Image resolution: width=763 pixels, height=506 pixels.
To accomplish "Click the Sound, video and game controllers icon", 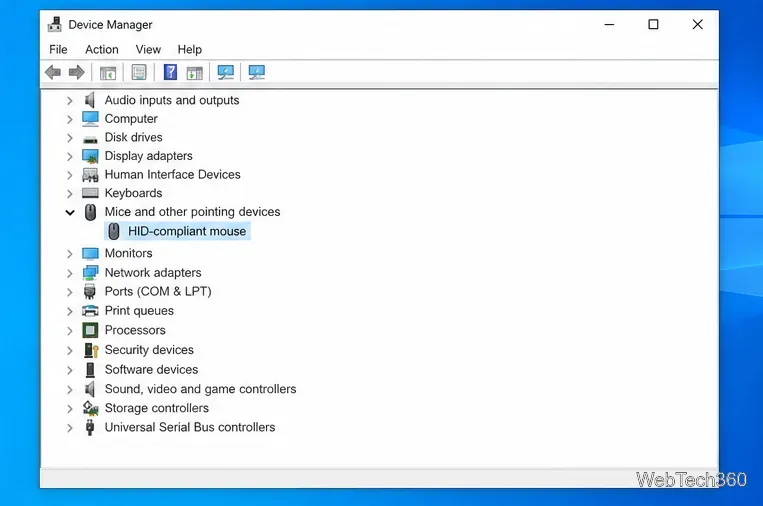I will [x=90, y=389].
